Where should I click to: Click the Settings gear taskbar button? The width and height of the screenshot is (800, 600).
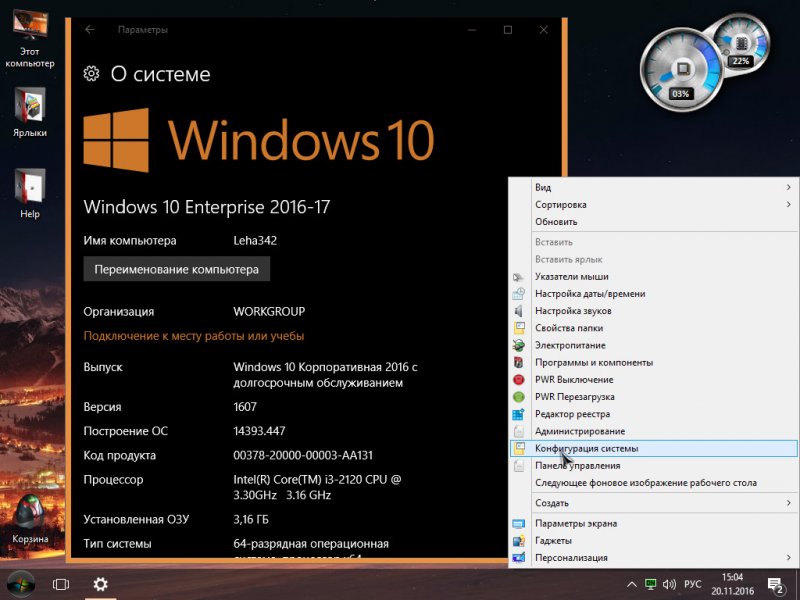point(100,584)
